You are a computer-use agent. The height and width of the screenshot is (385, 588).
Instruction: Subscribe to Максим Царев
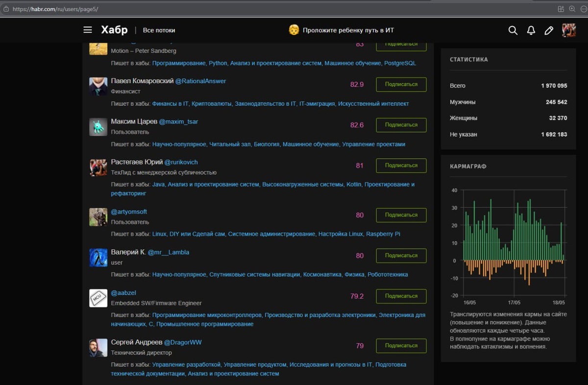401,125
